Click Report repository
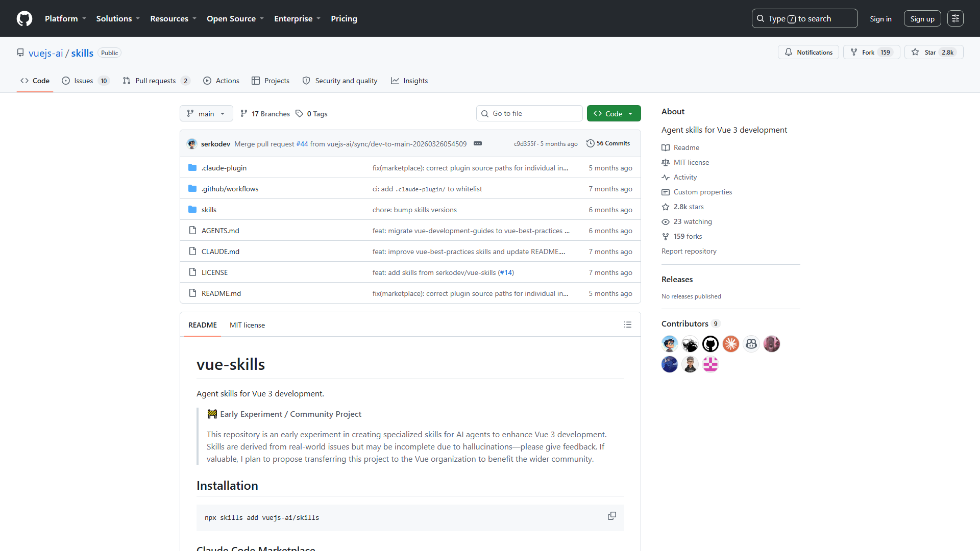This screenshot has width=980, height=551. (689, 251)
